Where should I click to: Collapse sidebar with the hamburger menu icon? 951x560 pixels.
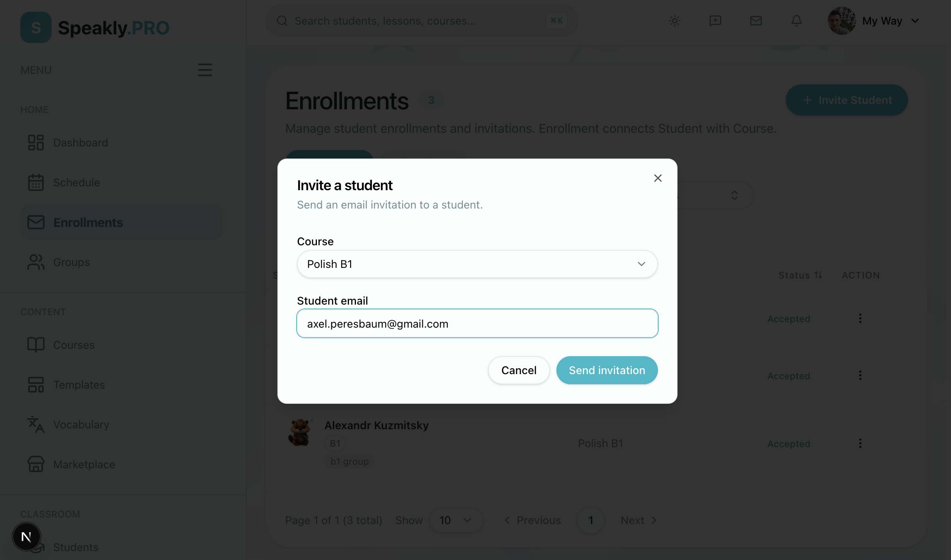[205, 70]
